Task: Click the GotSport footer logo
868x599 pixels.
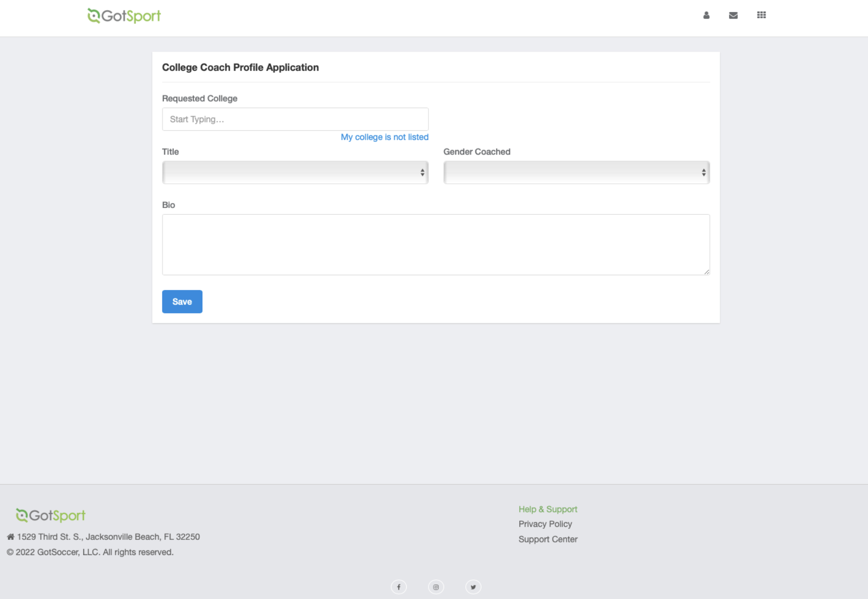Action: [x=50, y=515]
